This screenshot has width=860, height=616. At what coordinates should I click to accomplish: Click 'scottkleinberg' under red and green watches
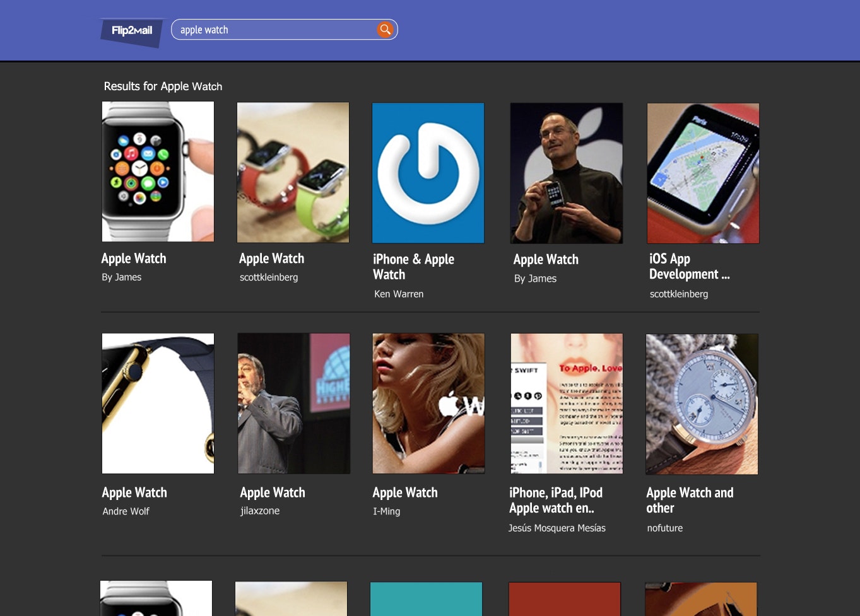click(269, 277)
